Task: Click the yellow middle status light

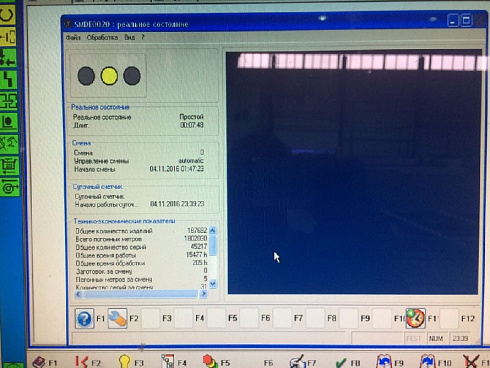Action: coord(109,76)
